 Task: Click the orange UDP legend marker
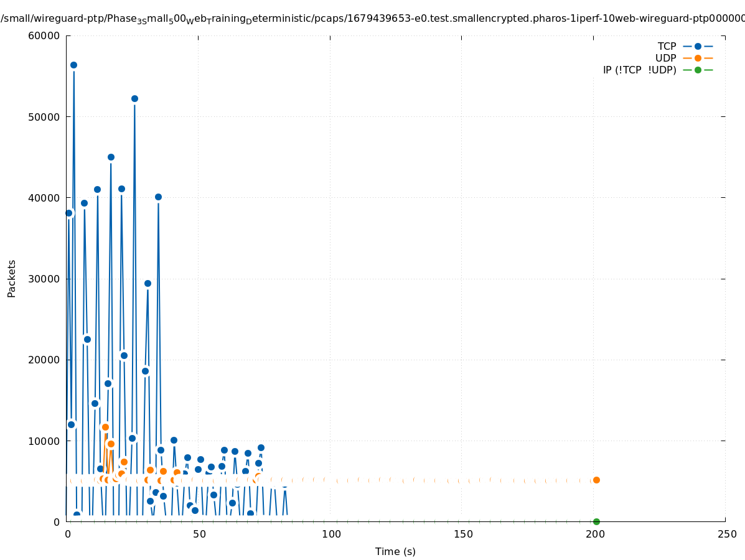coord(698,58)
